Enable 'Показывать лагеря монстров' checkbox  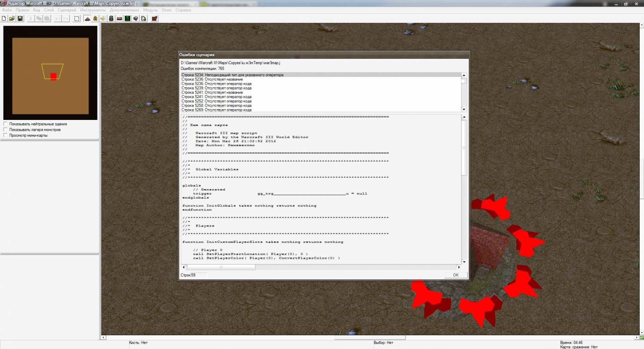6,129
